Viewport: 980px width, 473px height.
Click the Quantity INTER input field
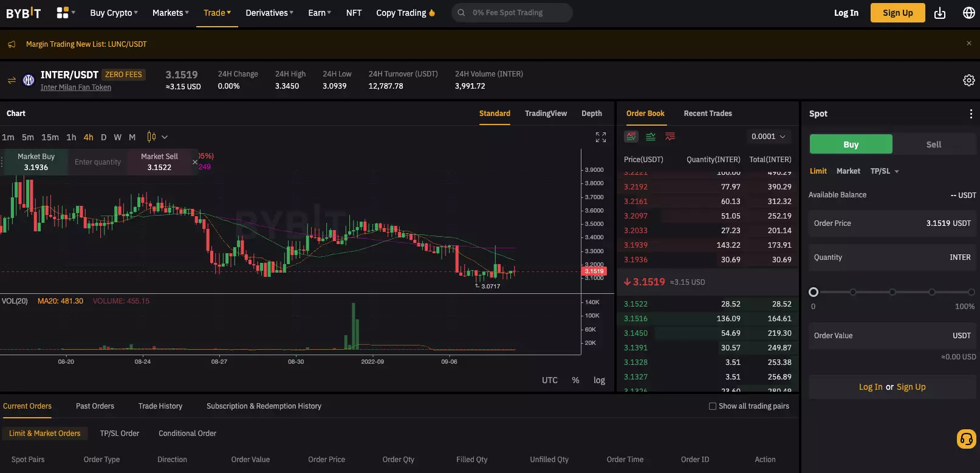892,257
